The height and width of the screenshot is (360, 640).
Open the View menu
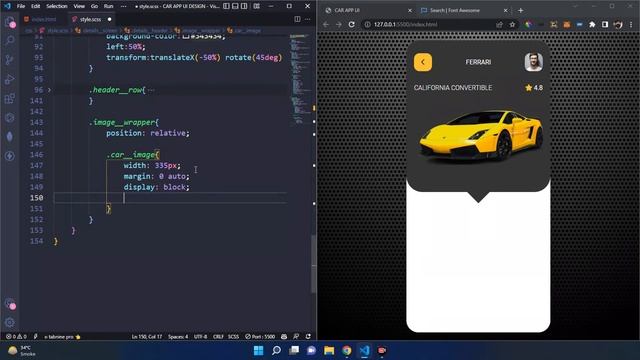[x=79, y=6]
